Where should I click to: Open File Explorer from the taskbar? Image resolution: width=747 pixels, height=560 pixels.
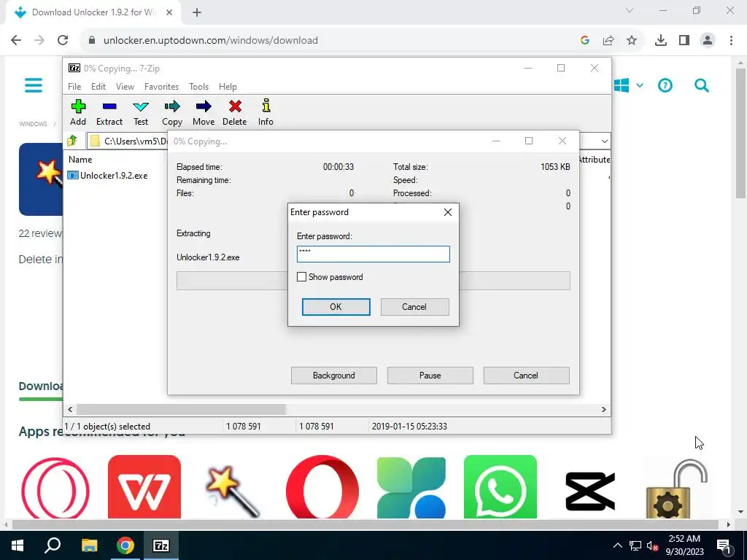click(x=89, y=545)
